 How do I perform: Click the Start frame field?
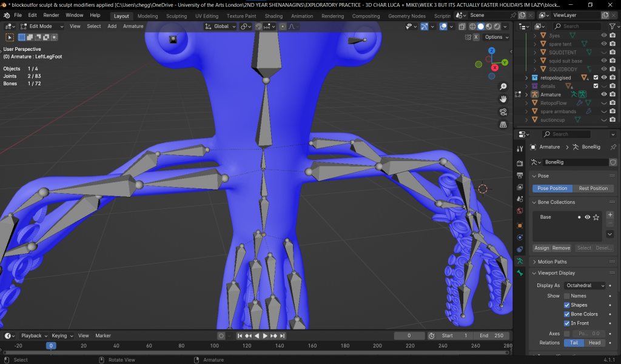(454, 336)
